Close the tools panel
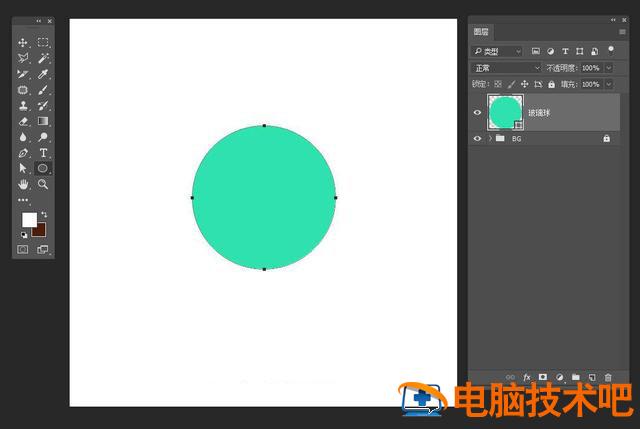The height and width of the screenshot is (429, 640). [x=49, y=21]
